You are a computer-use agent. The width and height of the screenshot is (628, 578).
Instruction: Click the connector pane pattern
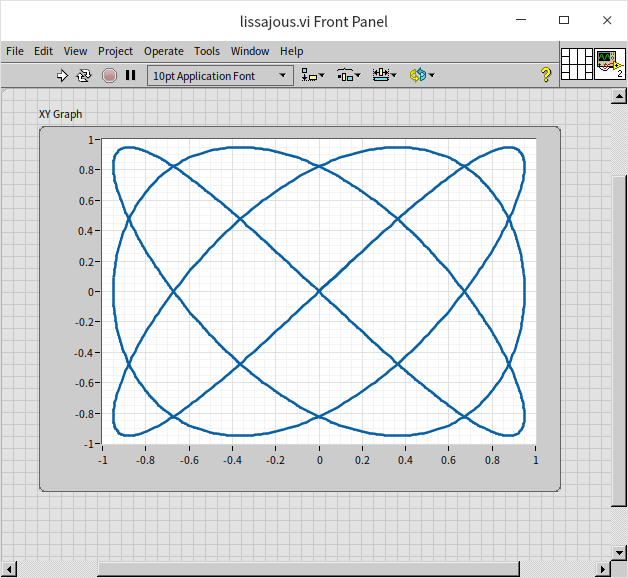pos(576,65)
